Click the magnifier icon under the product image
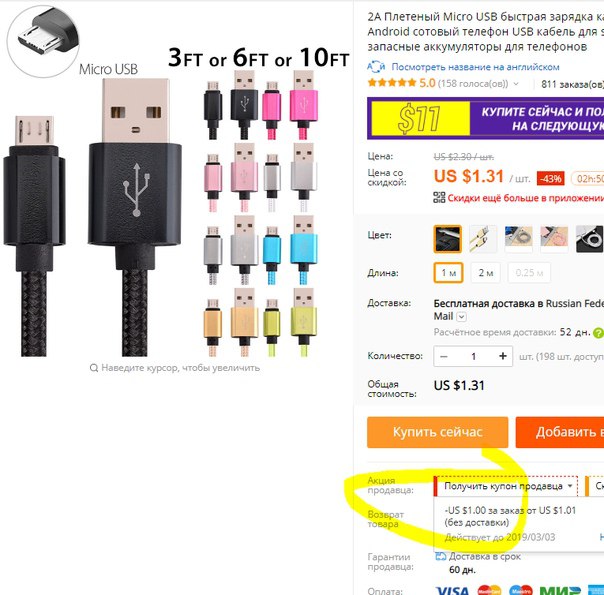The image size is (604, 595). pos(94,368)
